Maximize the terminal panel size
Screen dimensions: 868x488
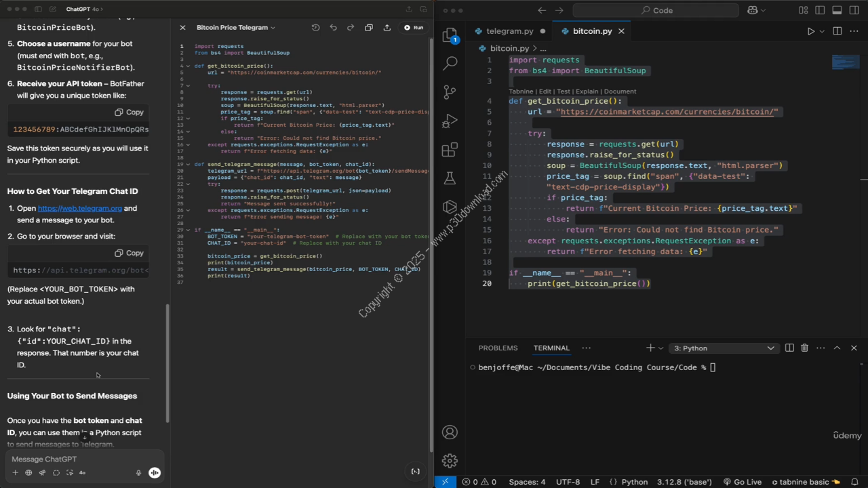coord(837,348)
